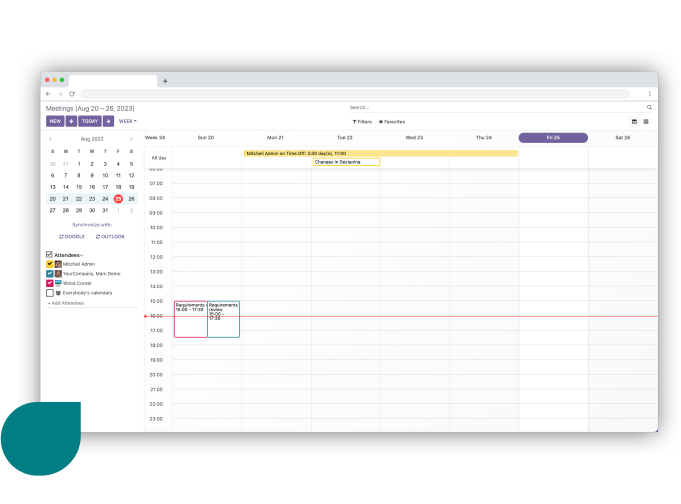Show next month in mini calendar
681x504 pixels.
tap(131, 139)
